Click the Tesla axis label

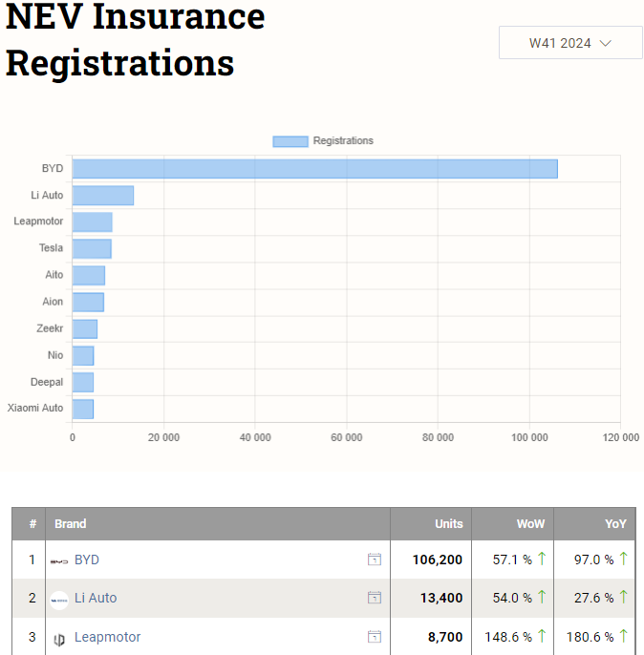pyautogui.click(x=51, y=248)
